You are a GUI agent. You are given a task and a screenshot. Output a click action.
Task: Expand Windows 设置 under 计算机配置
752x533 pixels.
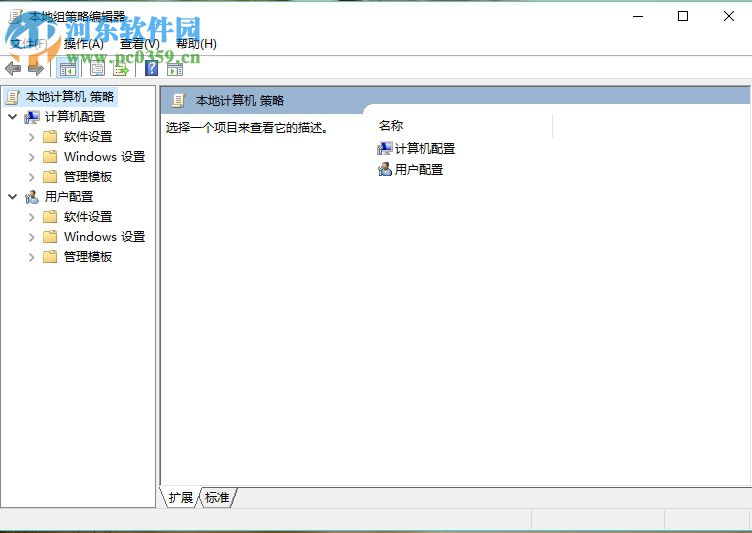[x=32, y=157]
